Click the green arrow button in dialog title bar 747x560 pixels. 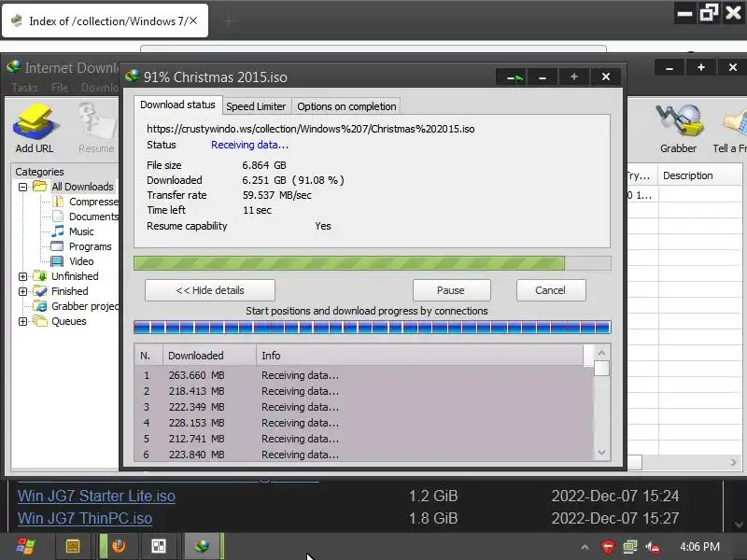point(513,77)
